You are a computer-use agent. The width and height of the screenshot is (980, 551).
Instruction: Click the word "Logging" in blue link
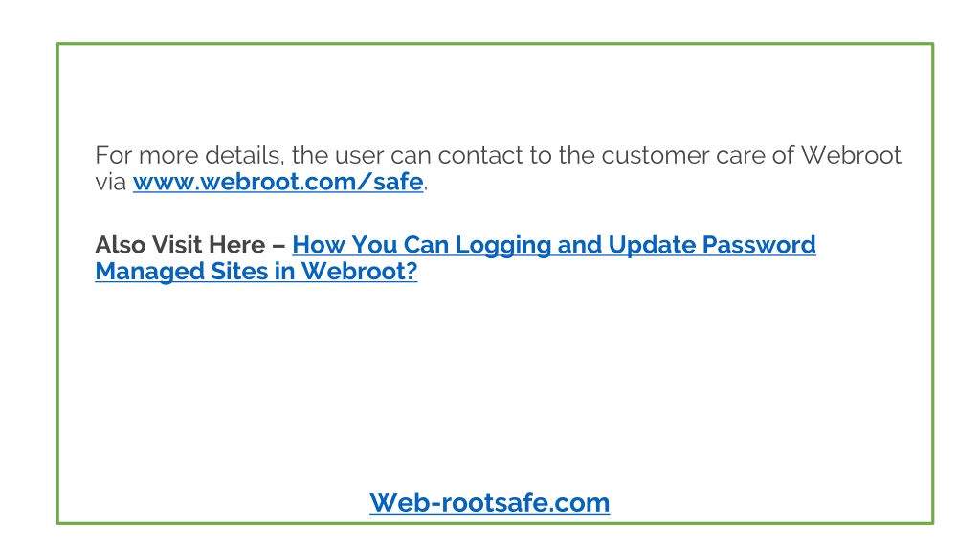(x=503, y=245)
